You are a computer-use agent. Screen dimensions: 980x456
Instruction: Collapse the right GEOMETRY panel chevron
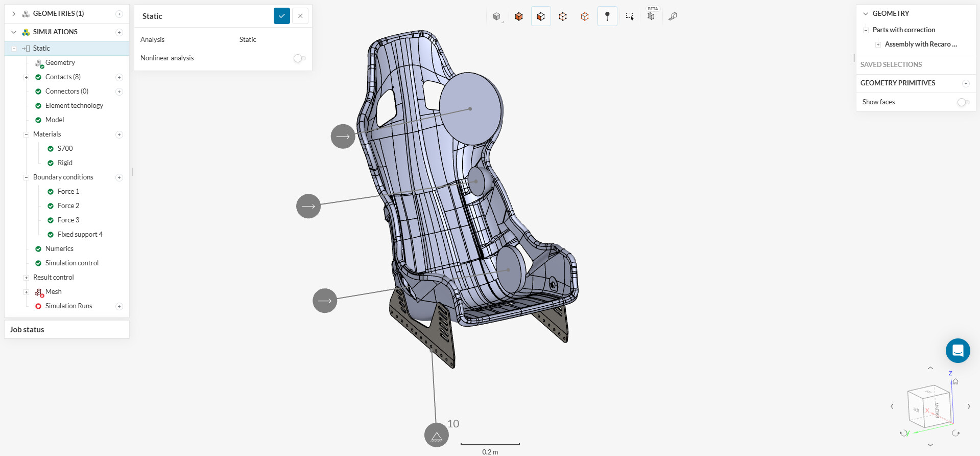(866, 14)
